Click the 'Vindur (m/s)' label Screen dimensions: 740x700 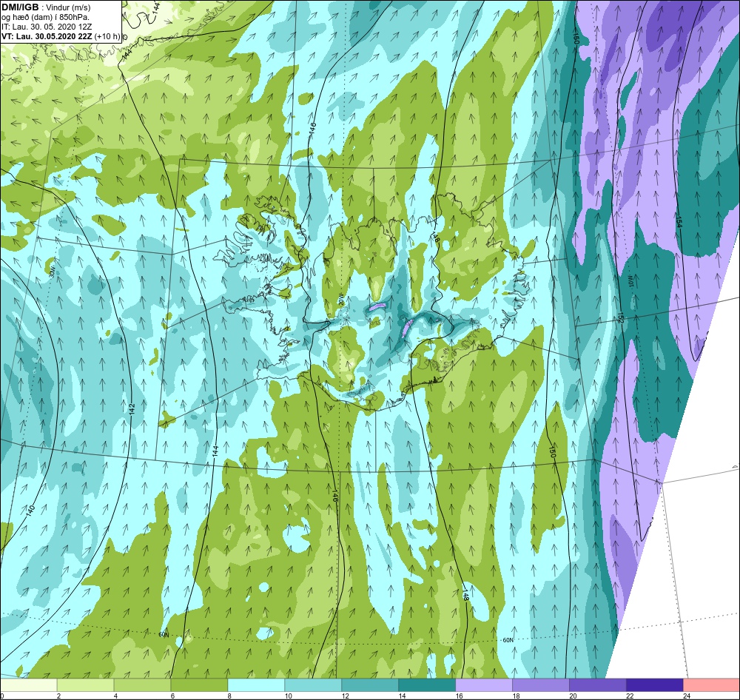pos(70,8)
